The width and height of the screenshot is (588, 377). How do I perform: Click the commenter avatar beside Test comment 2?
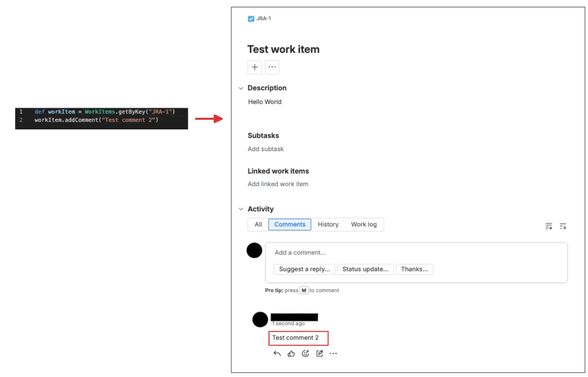260,319
